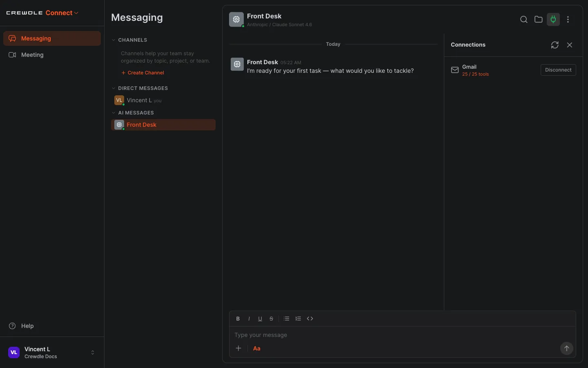This screenshot has width=588, height=368.
Task: Insert a bulleted list
Action: click(x=287, y=319)
